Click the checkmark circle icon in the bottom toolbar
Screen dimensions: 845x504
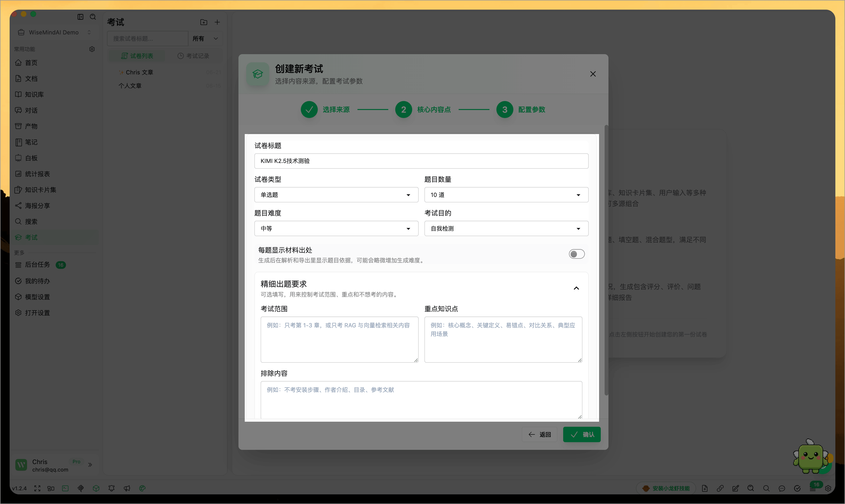tap(797, 488)
